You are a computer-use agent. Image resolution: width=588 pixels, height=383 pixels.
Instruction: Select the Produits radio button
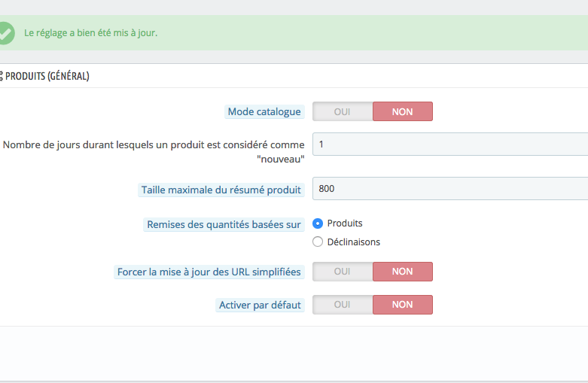[318, 223]
